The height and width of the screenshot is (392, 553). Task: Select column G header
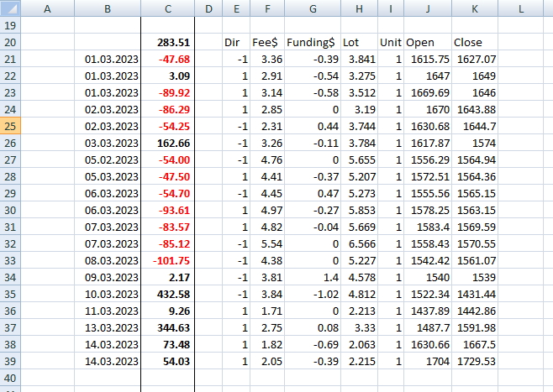pos(313,8)
